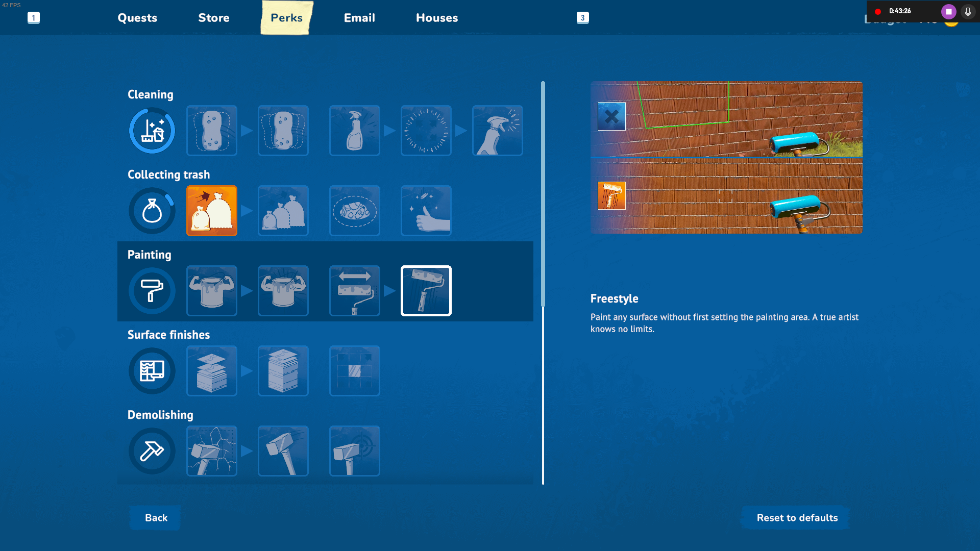Click the Back button
Screen dimensions: 980x551
coord(155,518)
